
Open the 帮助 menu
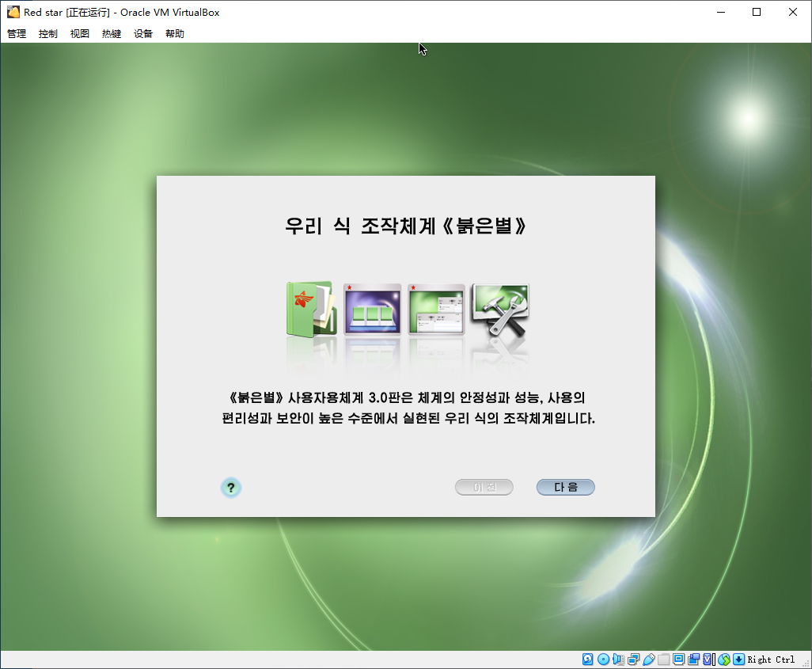[x=175, y=34]
